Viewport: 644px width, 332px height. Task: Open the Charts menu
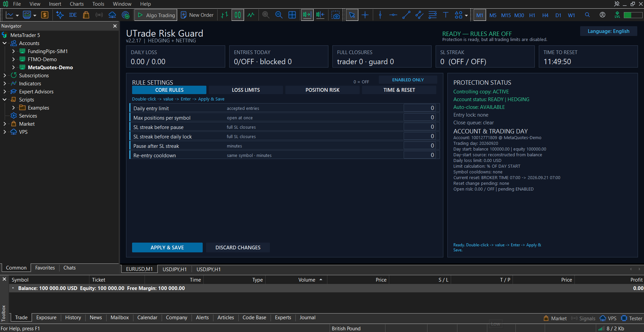pos(77,4)
